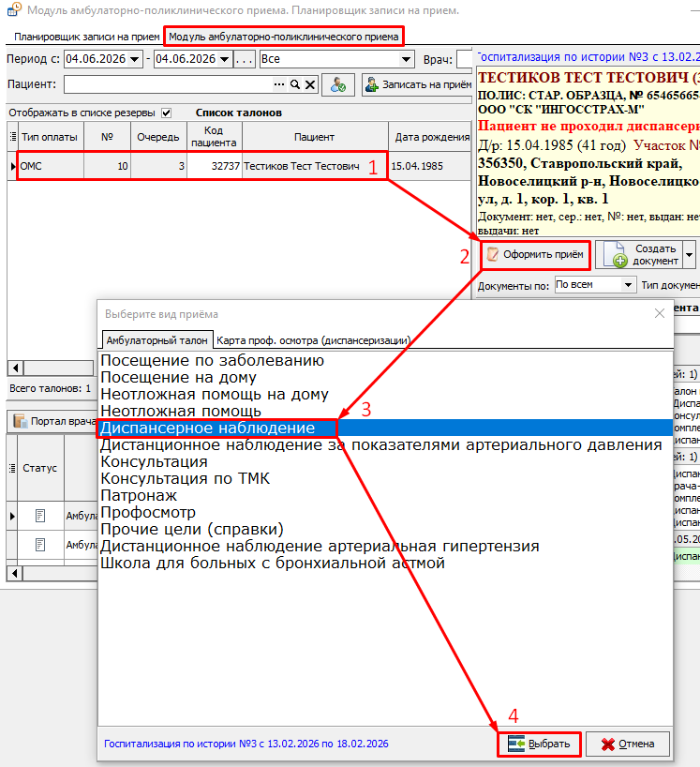Select Карта проф. осмотра (диспансеризации) tab

(x=313, y=340)
